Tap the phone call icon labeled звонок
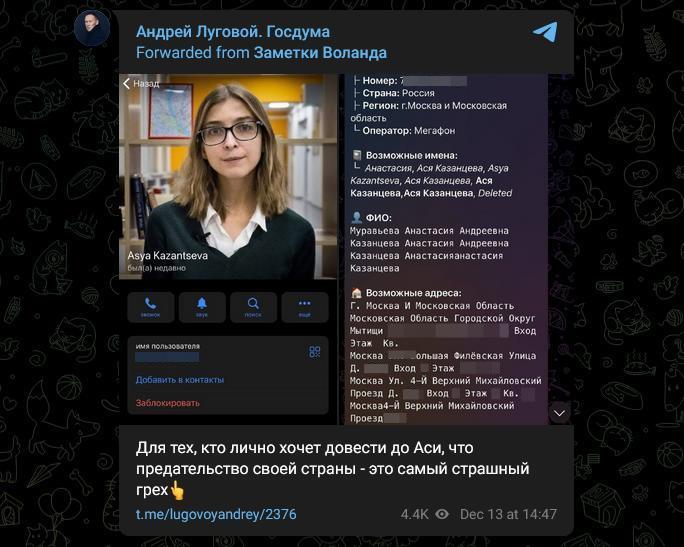 150,307
